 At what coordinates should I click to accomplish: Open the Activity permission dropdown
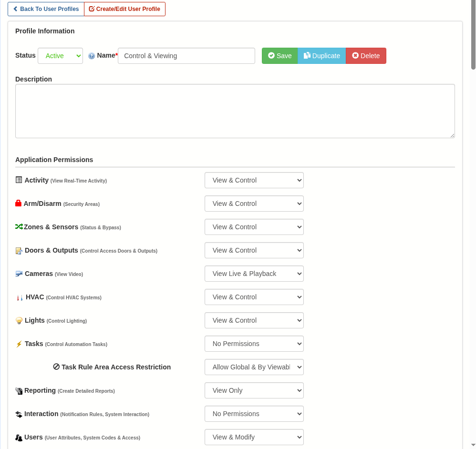pyautogui.click(x=254, y=180)
